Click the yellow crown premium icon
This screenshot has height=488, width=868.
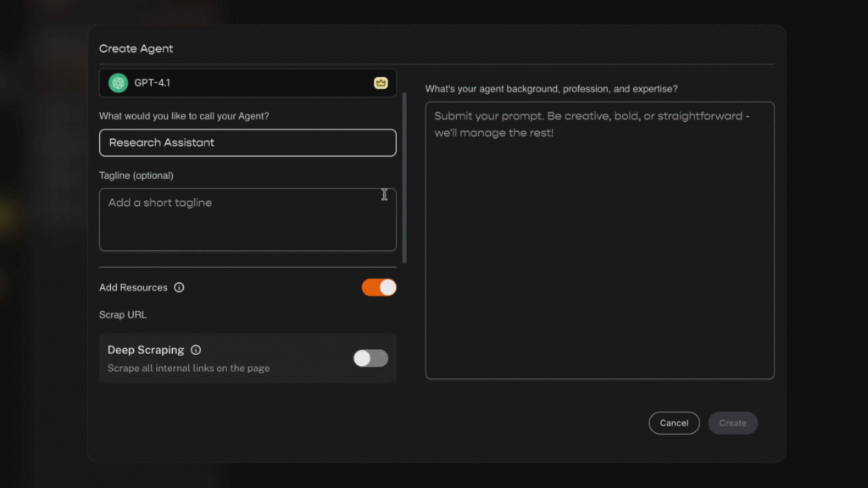381,83
